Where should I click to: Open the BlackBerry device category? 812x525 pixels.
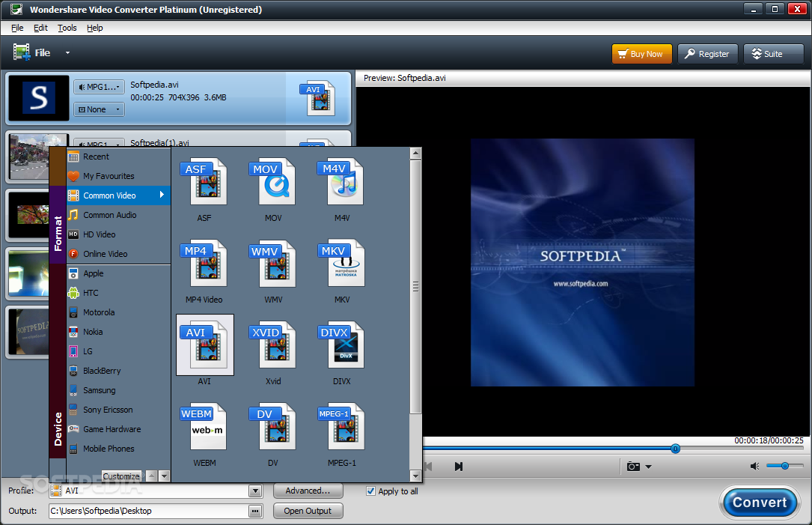tap(118, 371)
